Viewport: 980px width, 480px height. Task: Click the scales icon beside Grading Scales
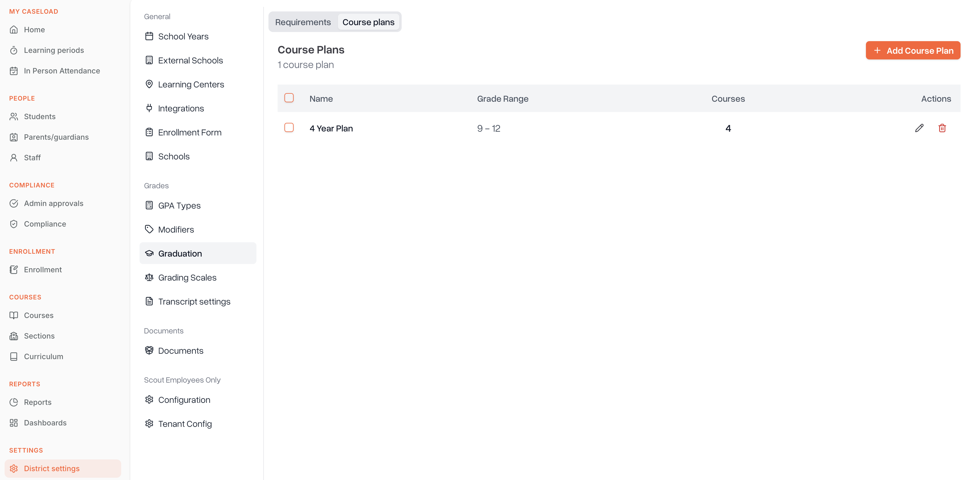click(149, 277)
